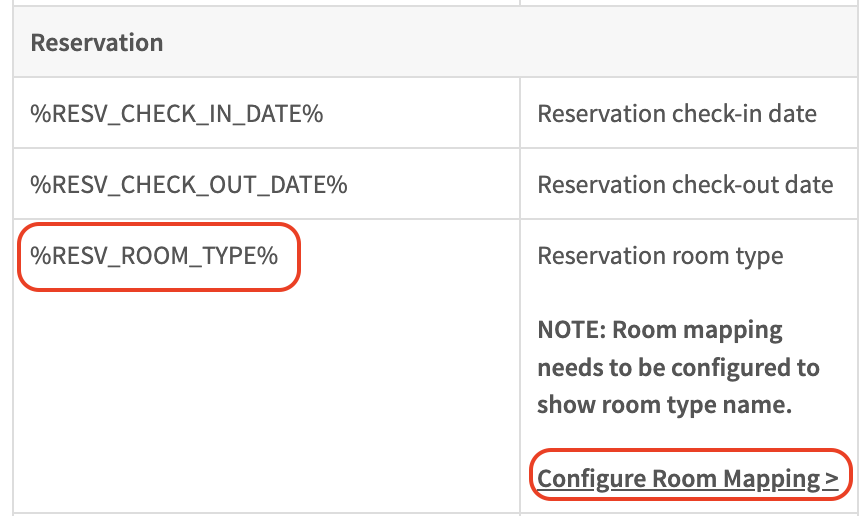Click the 'needs to be configured to' line
The image size is (868, 516).
[678, 367]
